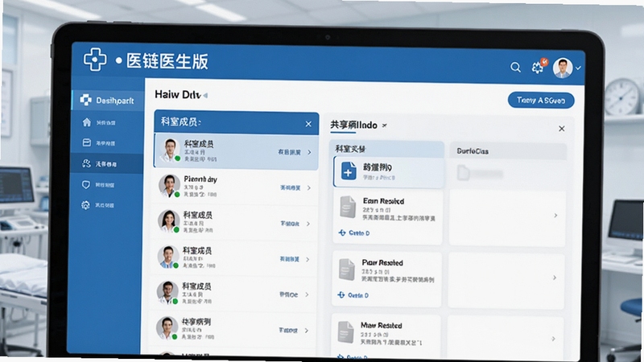This screenshot has height=362, width=644.
Task: Select the 共享病例 row in the member list
Action: 234,329
